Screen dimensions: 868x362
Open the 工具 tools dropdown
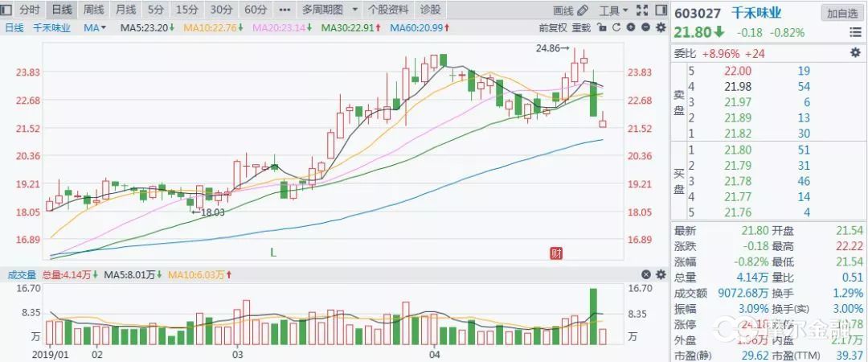pos(613,10)
